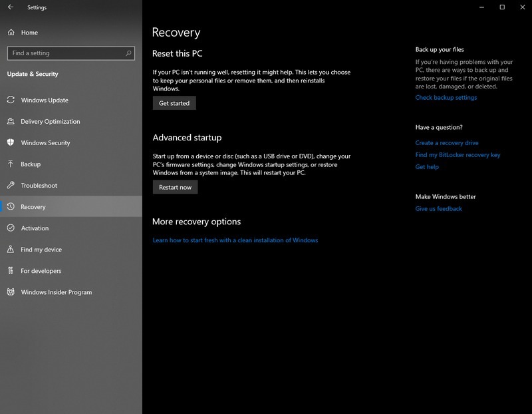The image size is (532, 414).
Task: Select Recovery in the sidebar
Action: click(x=71, y=206)
